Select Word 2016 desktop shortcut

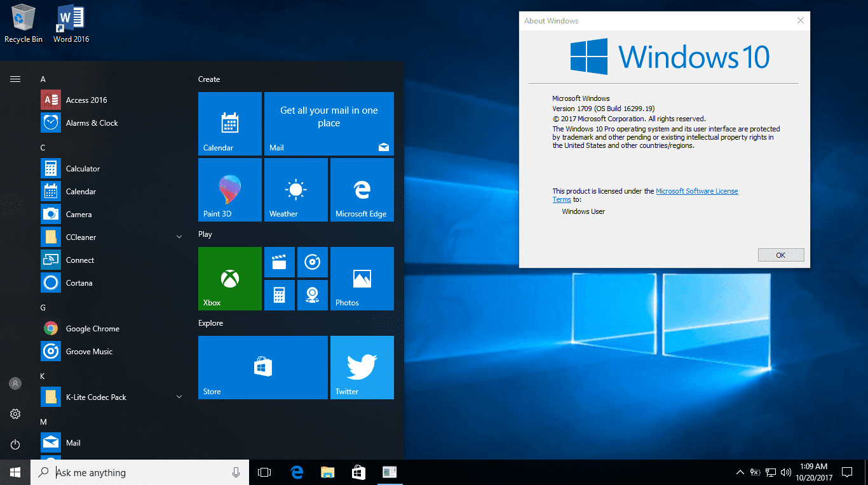pyautogui.click(x=71, y=23)
